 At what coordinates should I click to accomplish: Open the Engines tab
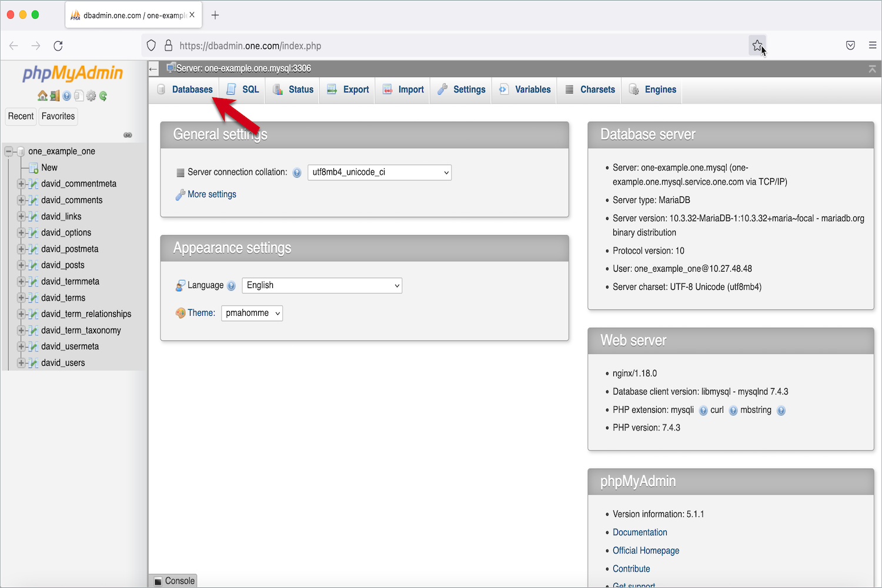click(x=653, y=90)
